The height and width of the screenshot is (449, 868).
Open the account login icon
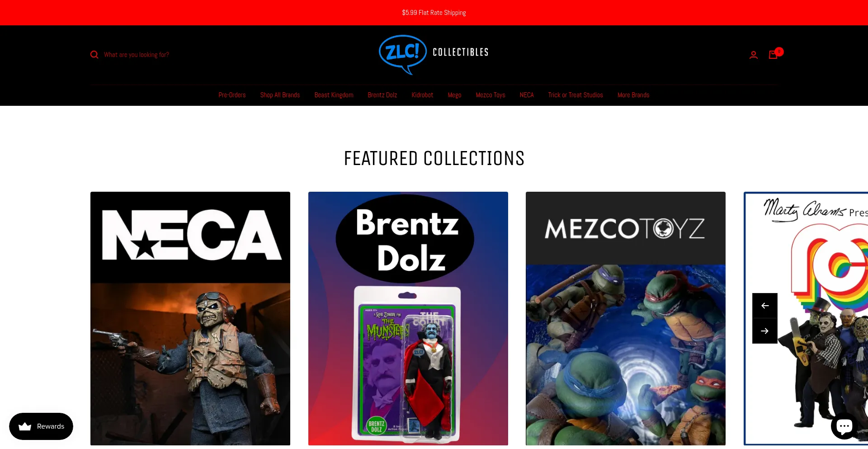tap(753, 55)
